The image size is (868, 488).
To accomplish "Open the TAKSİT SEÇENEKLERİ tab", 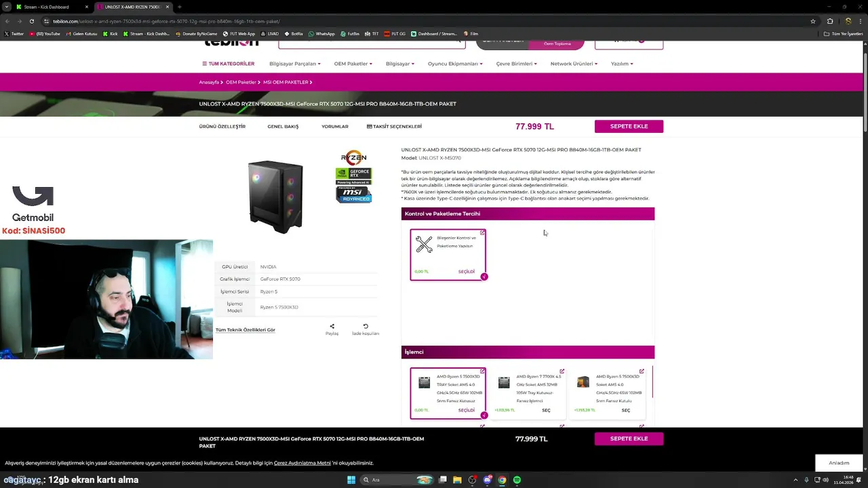I will pyautogui.click(x=394, y=127).
